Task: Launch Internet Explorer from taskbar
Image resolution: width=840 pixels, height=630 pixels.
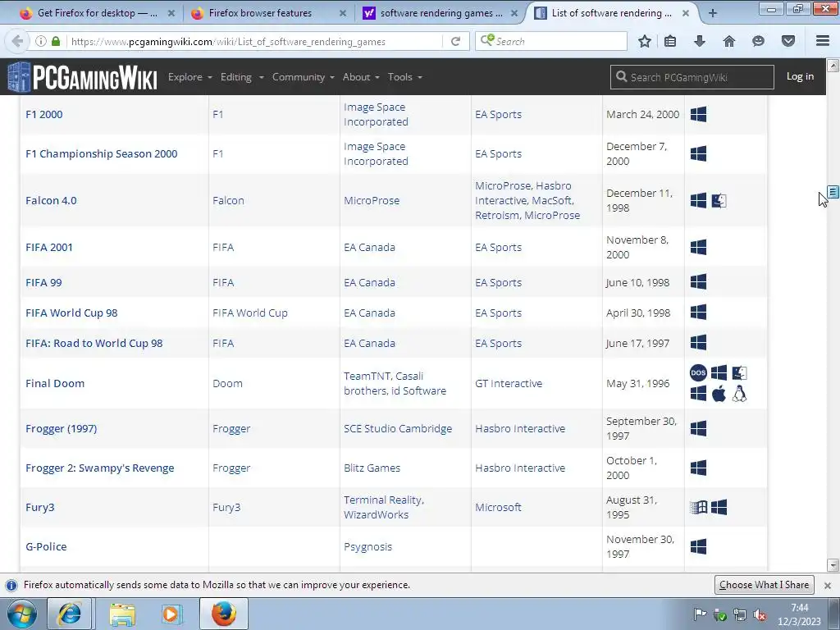Action: click(x=70, y=614)
